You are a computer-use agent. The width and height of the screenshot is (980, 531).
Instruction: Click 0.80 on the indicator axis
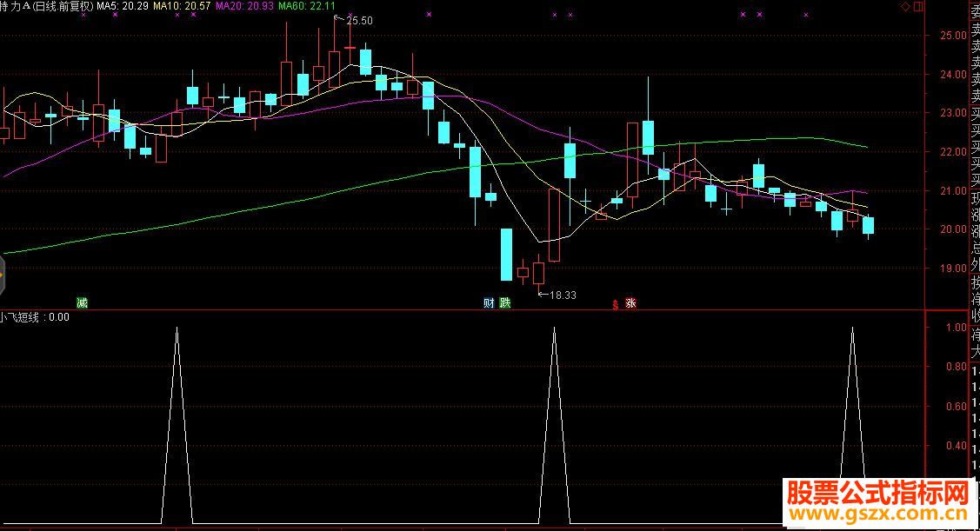957,367
